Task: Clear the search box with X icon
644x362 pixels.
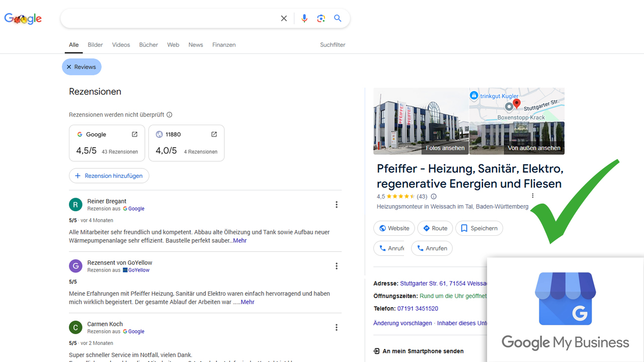Action: coord(284,19)
